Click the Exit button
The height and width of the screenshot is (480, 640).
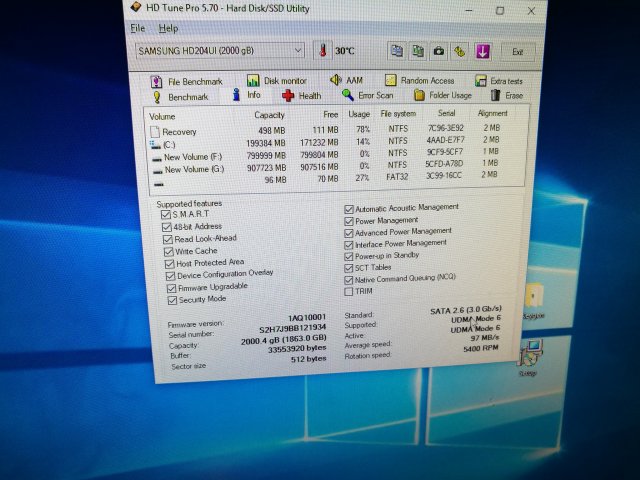(x=517, y=51)
